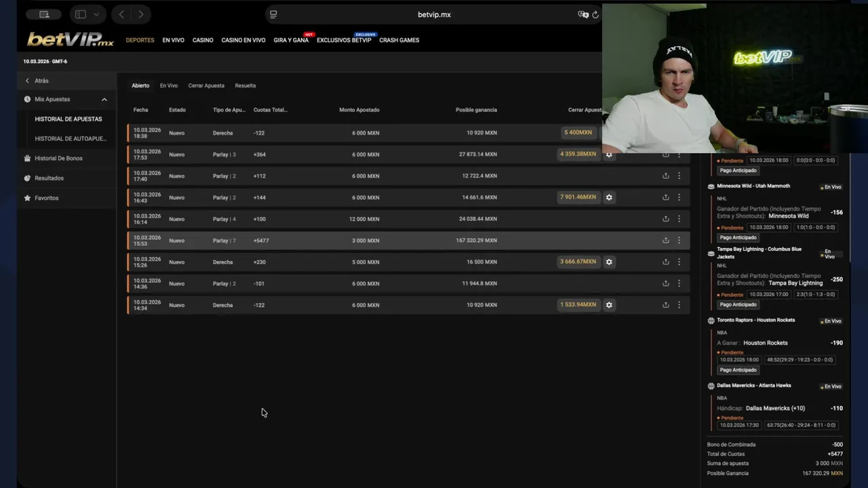Open the CASINO menu item
Image resolution: width=868 pixels, height=488 pixels.
[203, 40]
